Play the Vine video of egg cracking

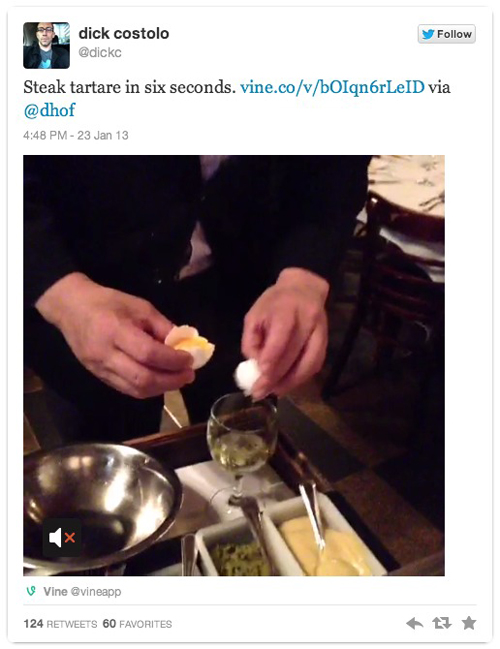234,365
